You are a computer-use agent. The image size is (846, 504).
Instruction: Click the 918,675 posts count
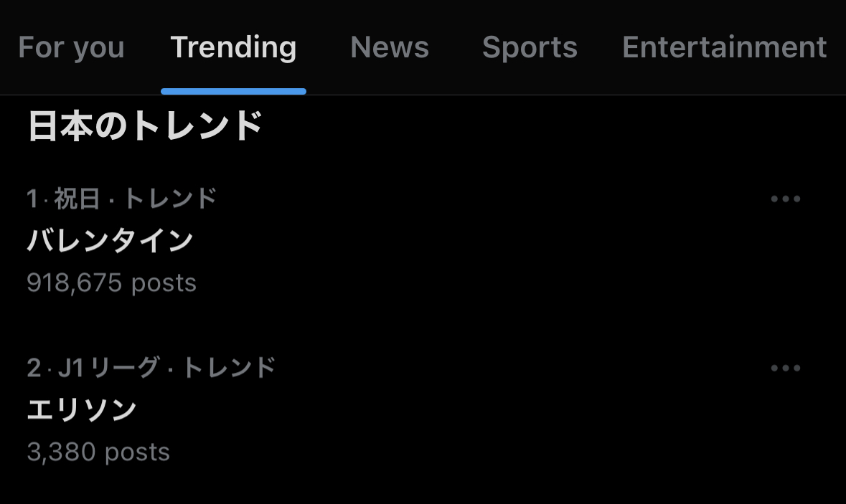click(x=111, y=283)
